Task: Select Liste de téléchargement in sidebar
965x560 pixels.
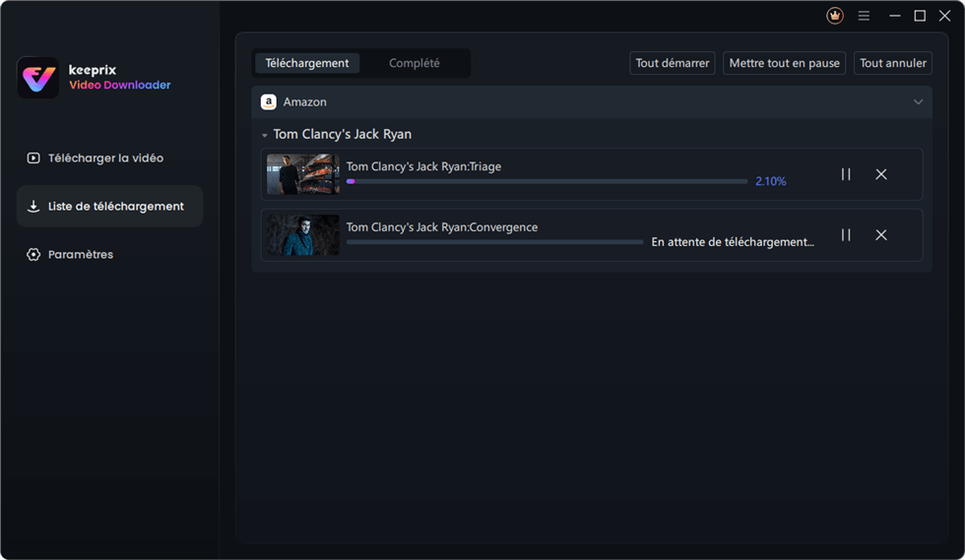Action: 109,206
